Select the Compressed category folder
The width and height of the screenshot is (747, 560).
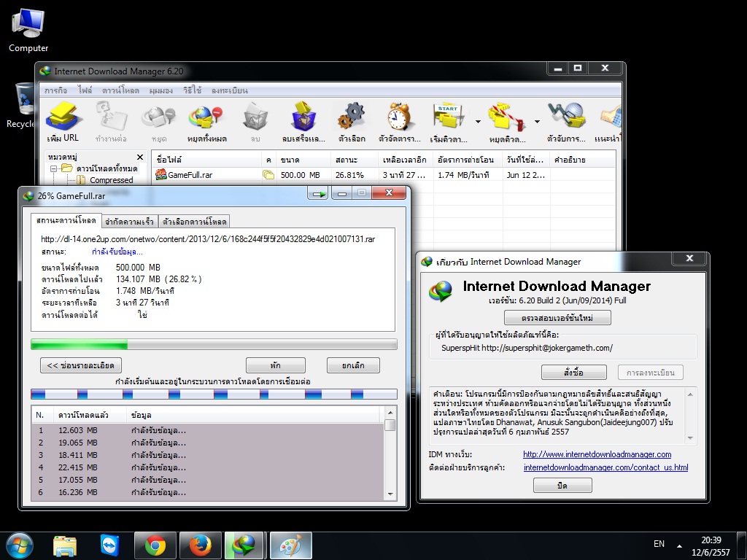click(x=106, y=180)
